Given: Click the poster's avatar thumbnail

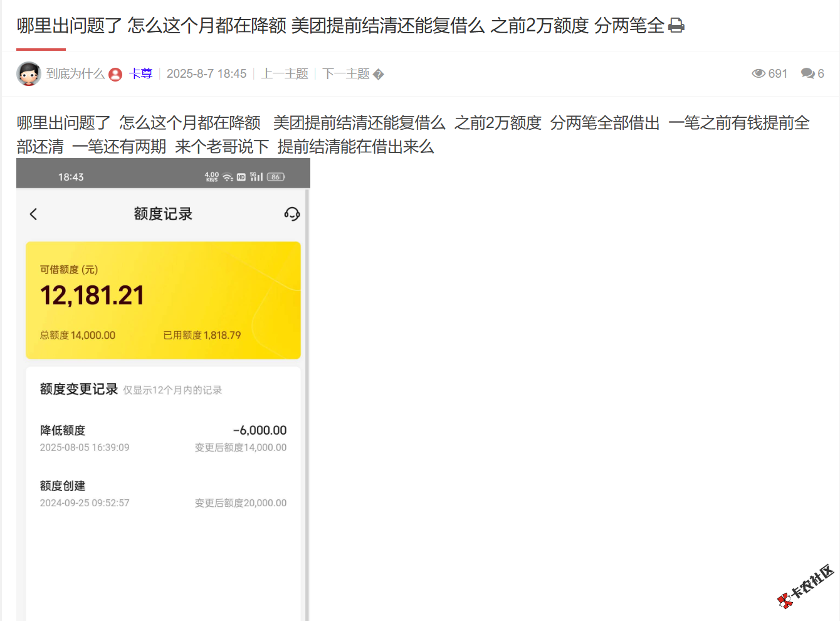Looking at the screenshot, I should (28, 73).
